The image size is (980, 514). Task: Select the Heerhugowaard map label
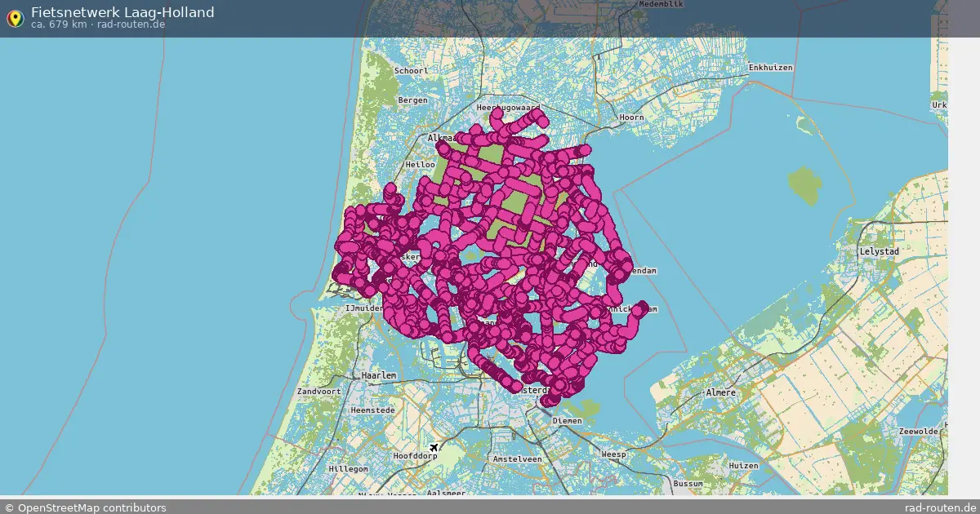pyautogui.click(x=509, y=108)
